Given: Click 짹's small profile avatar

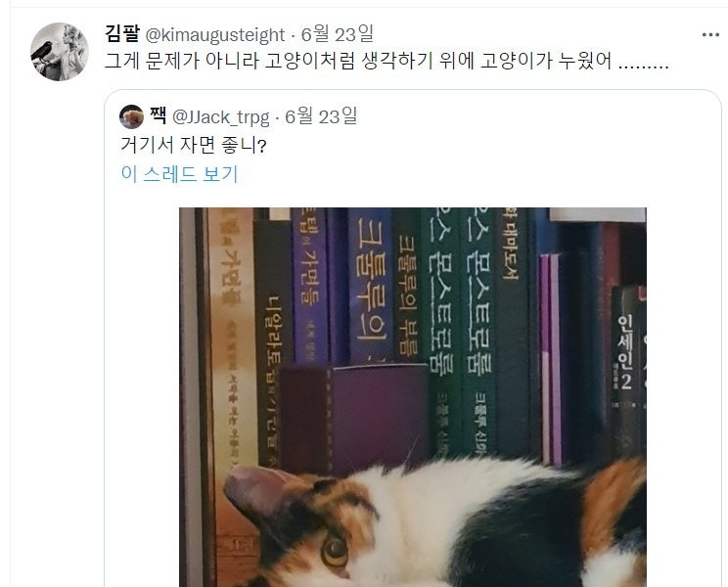Looking at the screenshot, I should (131, 117).
